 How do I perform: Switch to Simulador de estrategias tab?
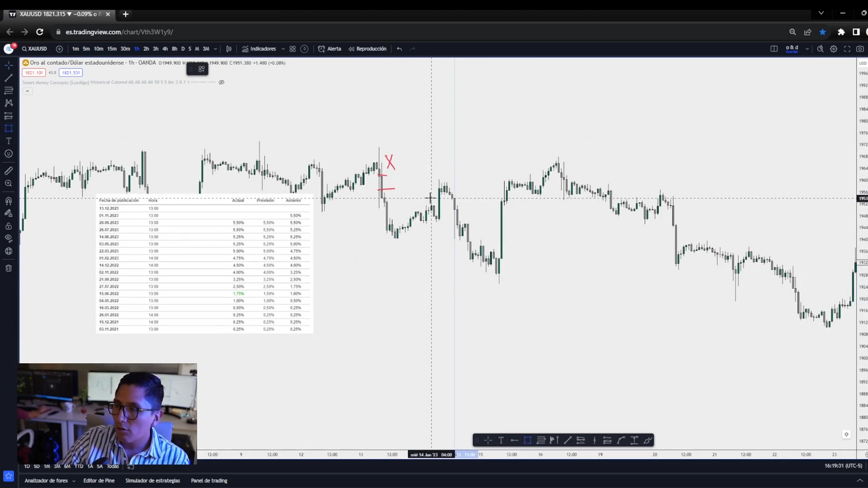click(153, 481)
